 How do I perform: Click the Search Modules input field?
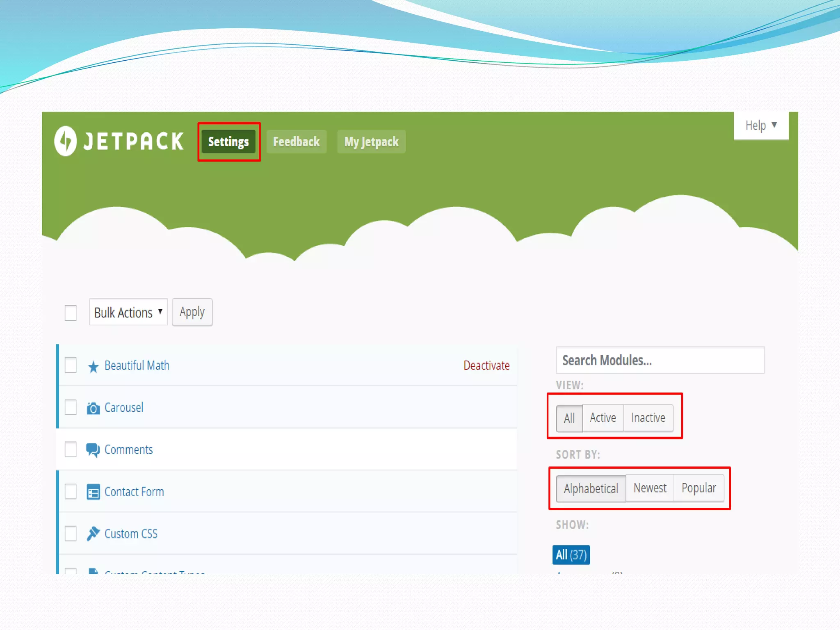pyautogui.click(x=660, y=360)
